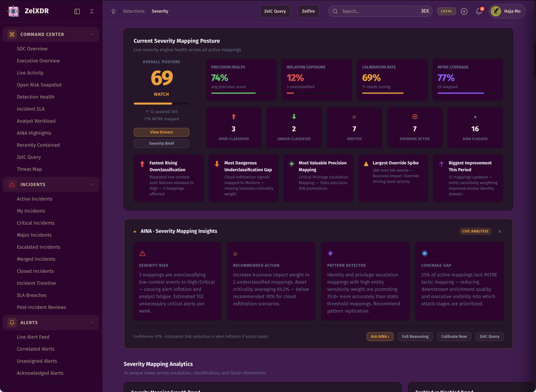Open notifications bell with badge
Screen dimensions: 536x392
coord(479,11)
